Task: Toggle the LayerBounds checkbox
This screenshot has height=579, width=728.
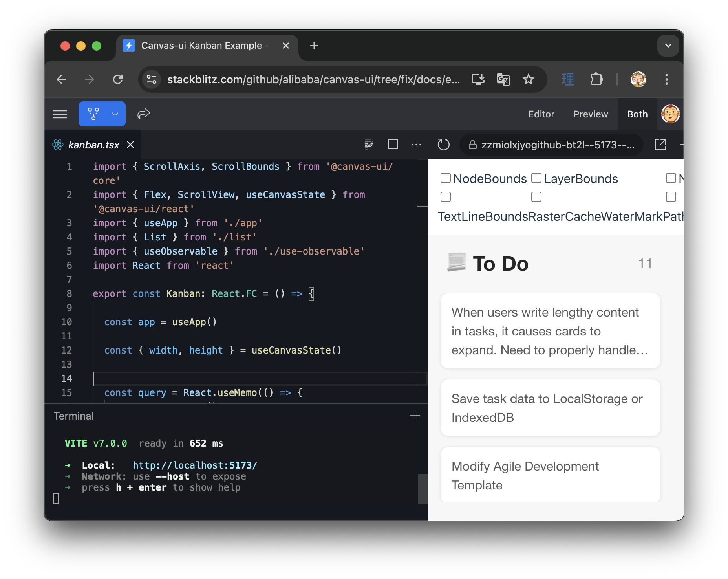Action: click(536, 178)
